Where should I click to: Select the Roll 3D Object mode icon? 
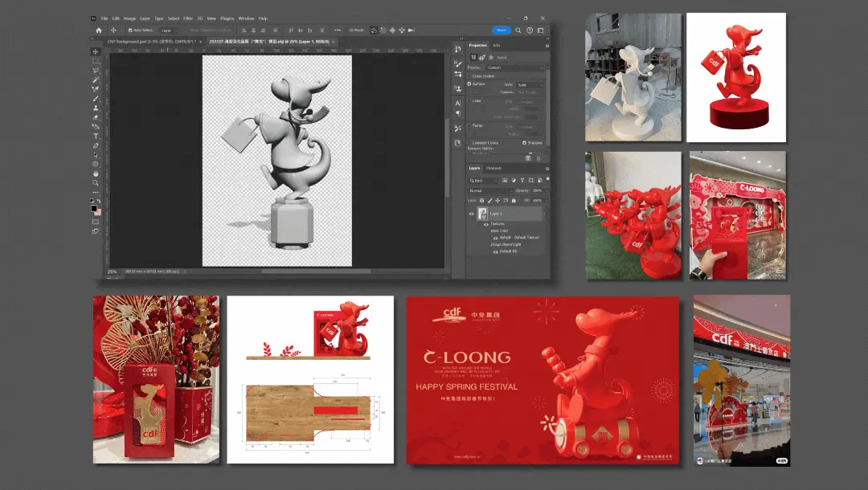[x=383, y=31]
